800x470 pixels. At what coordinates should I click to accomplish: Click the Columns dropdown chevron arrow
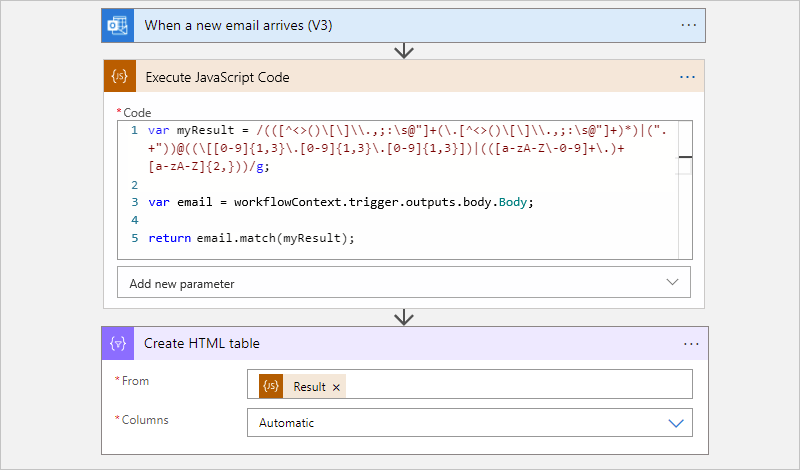pos(677,423)
